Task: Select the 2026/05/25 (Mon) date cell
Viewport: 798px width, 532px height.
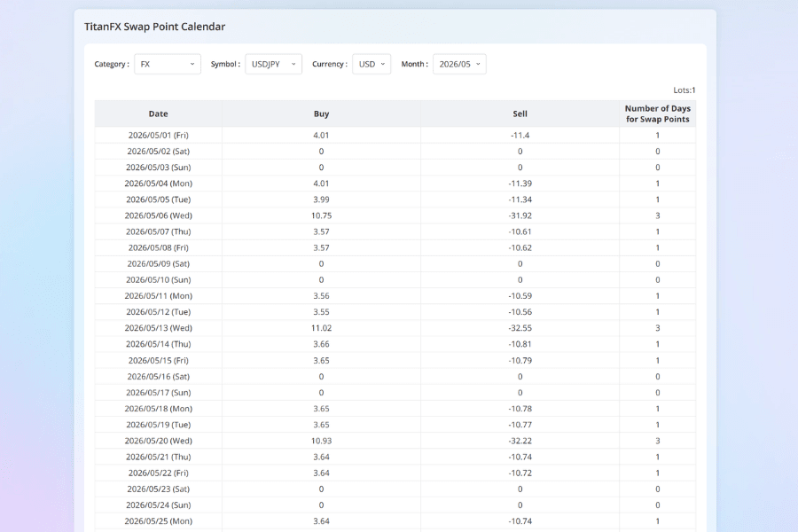Action: [159, 521]
